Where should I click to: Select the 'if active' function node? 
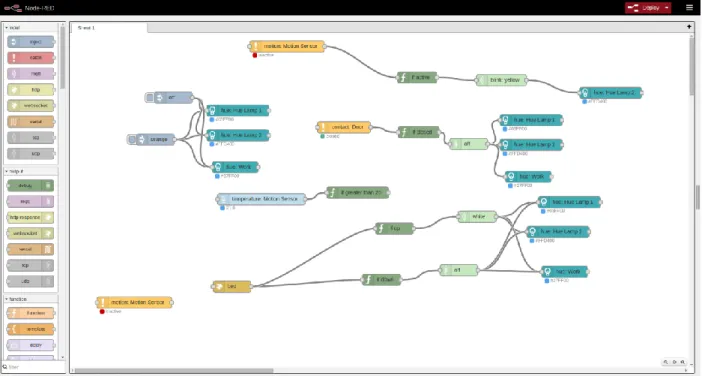pyautogui.click(x=417, y=77)
